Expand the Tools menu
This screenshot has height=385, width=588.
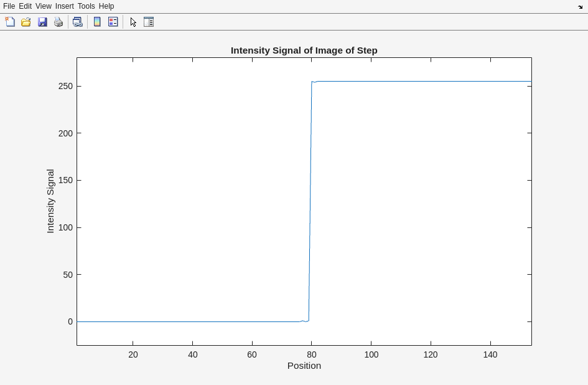point(86,6)
